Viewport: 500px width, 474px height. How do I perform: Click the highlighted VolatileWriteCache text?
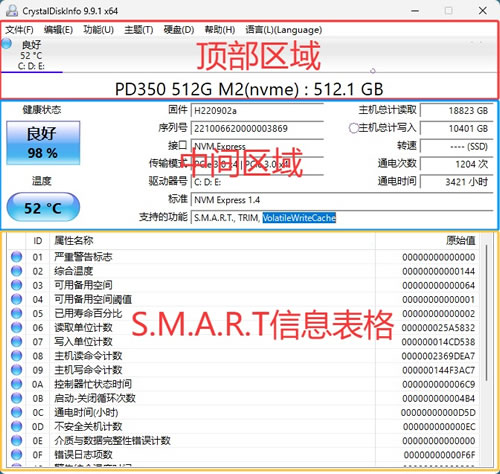coord(299,218)
